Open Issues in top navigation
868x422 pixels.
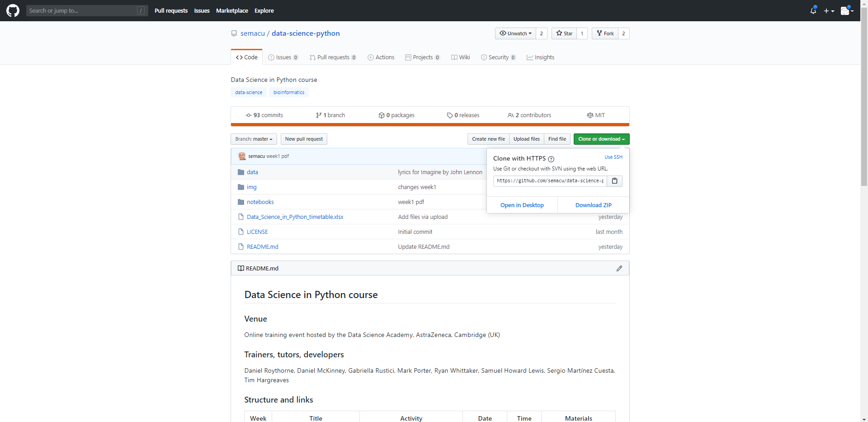pos(202,10)
